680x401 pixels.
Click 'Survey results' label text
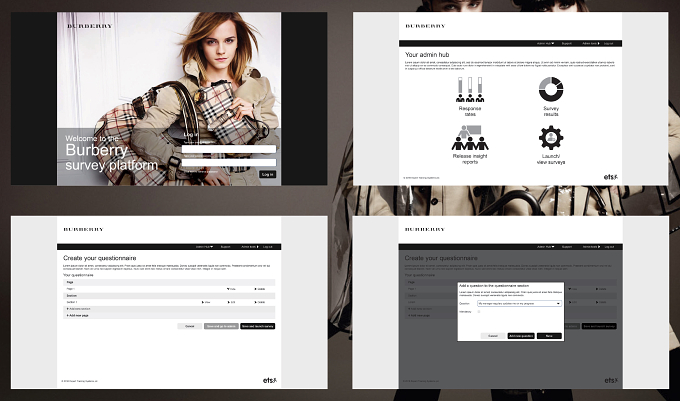(551, 111)
